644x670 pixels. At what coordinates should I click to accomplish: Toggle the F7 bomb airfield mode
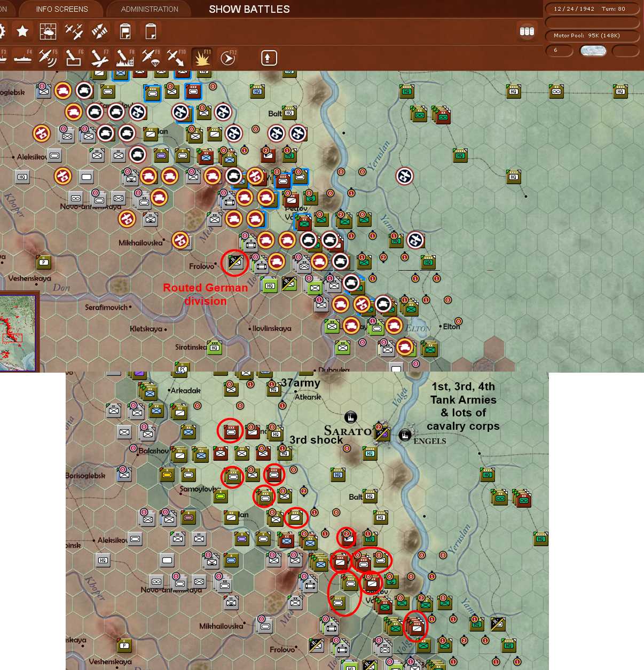pos(99,57)
